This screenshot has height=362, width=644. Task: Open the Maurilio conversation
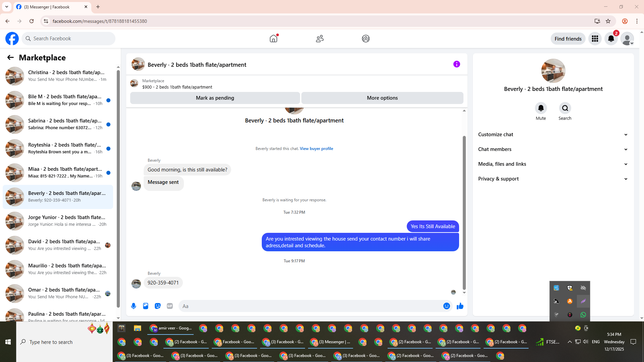58,269
